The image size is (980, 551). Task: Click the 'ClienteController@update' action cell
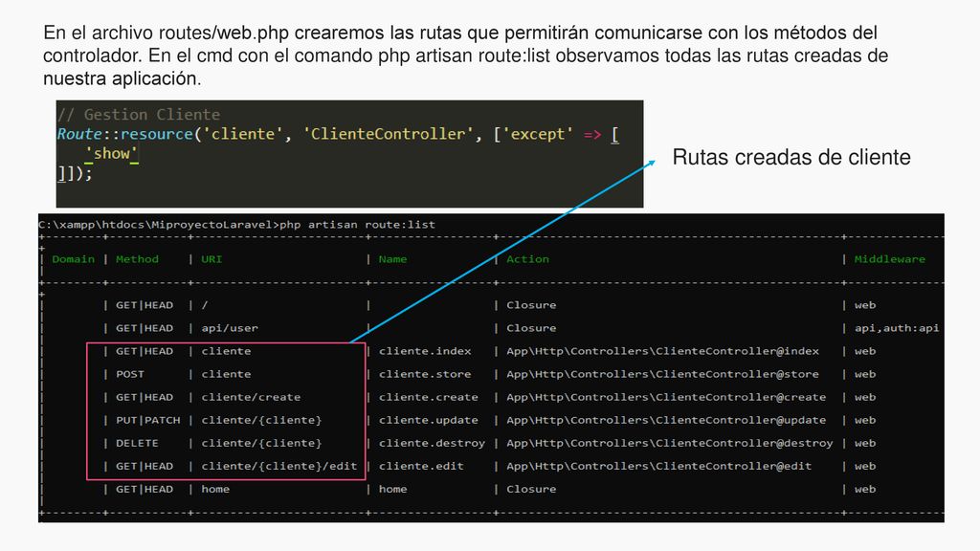666,421
